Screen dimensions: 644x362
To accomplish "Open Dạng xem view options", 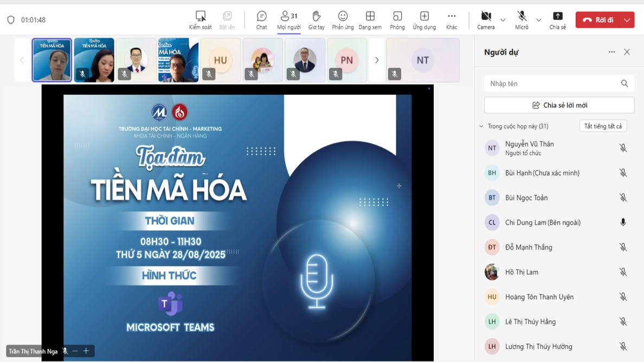I will 370,20.
